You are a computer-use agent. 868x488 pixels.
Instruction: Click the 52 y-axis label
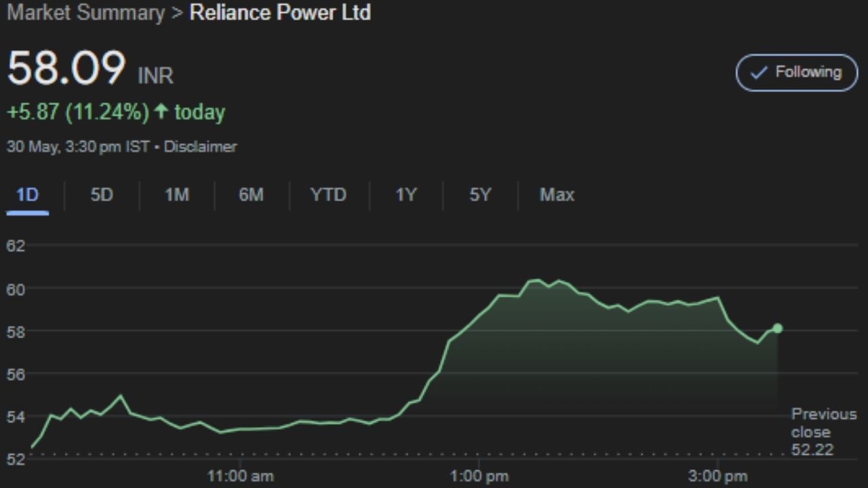point(16,459)
